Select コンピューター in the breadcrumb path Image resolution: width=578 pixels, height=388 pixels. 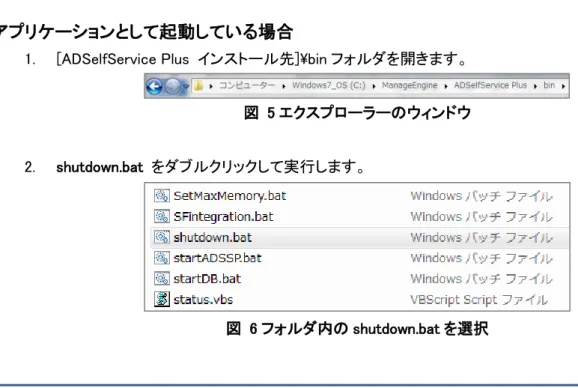247,85
